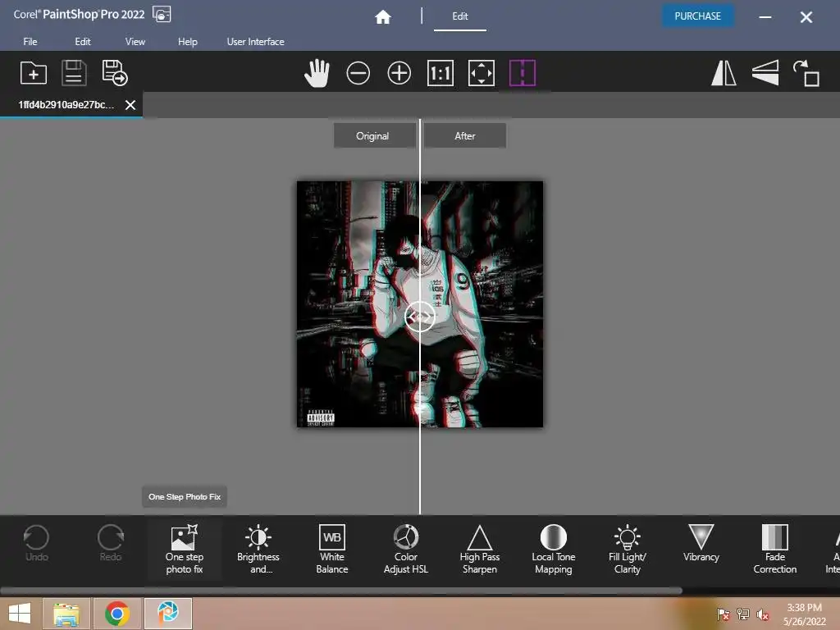Open the Help menu

188,42
